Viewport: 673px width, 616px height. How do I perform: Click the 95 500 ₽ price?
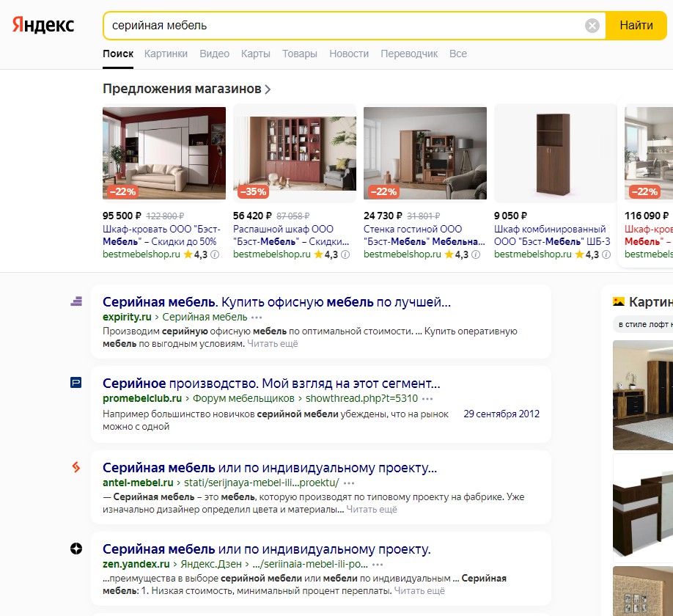[122, 216]
